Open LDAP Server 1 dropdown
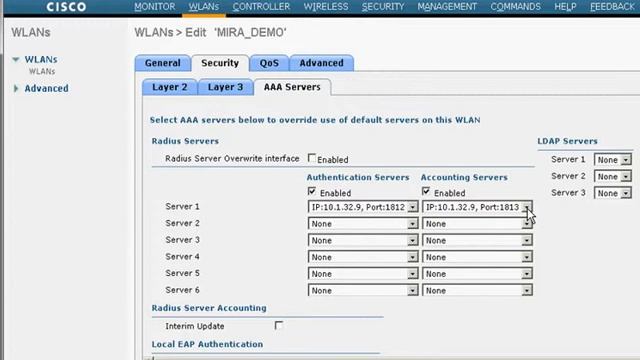Screen dimensions: 640x360 click(613, 160)
